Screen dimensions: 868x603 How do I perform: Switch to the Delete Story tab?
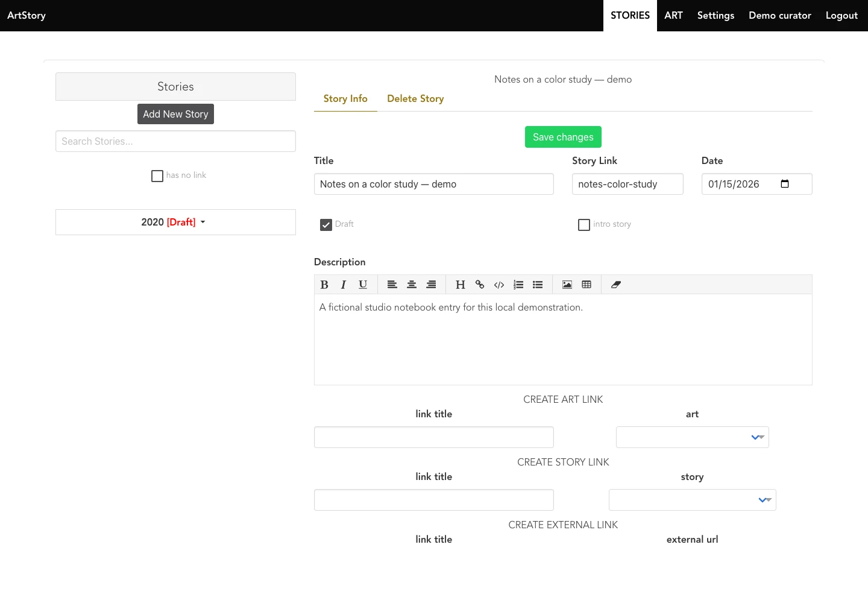pyautogui.click(x=415, y=98)
